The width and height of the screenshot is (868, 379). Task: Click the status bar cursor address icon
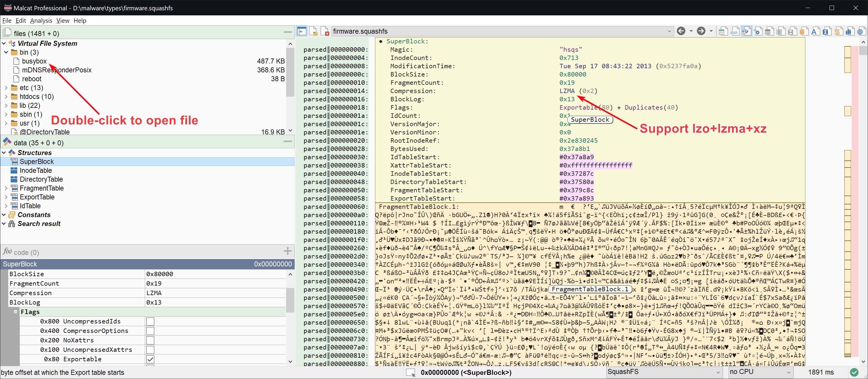411,372
